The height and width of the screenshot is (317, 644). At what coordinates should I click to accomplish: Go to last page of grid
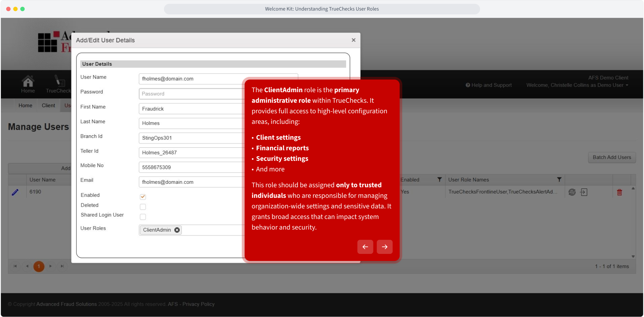coord(62,266)
